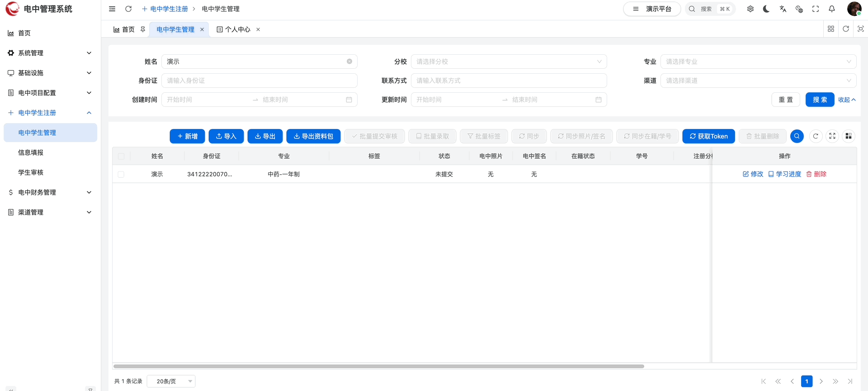The width and height of the screenshot is (868, 391).
Task: Open the 专业 dropdown
Action: 758,62
